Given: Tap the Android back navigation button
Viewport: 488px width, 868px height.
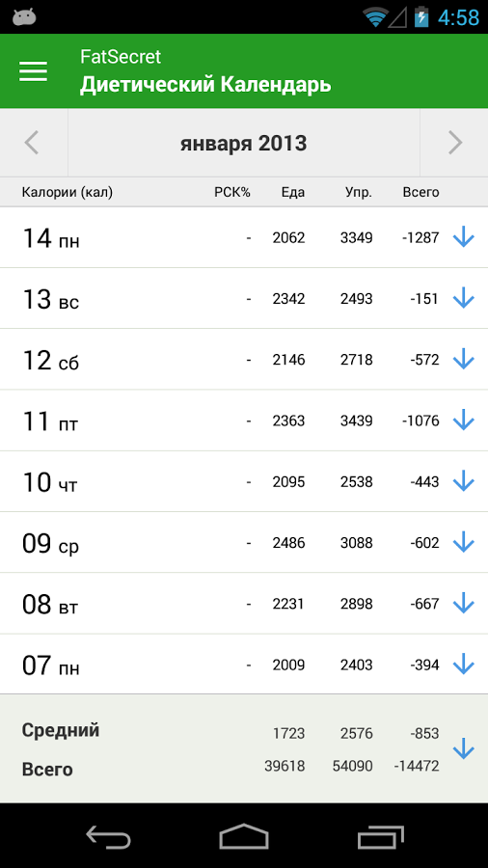Looking at the screenshot, I should [108, 836].
